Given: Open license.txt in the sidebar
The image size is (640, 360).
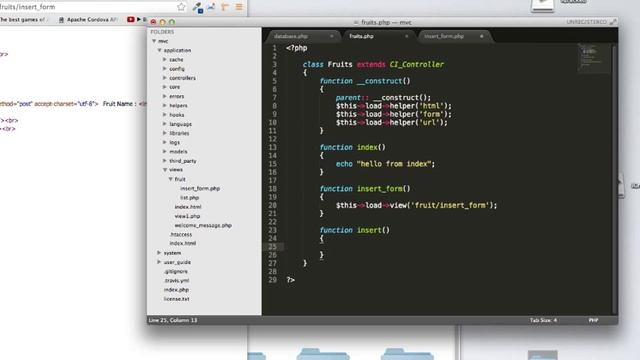Looking at the screenshot, I should [176, 299].
